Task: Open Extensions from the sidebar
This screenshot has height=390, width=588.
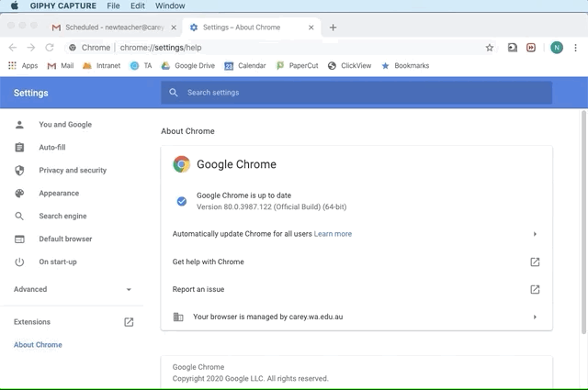Action: (x=32, y=322)
